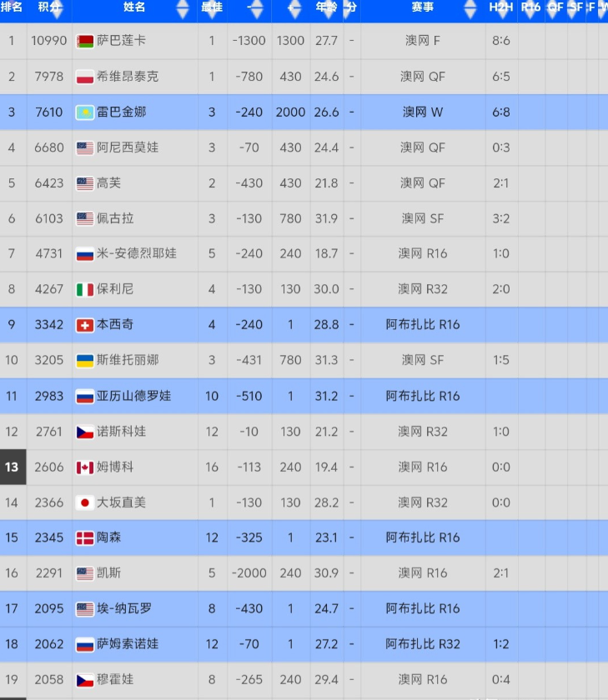Select the name 亚历山德罗娃
This screenshot has height=700, width=608.
pos(133,396)
